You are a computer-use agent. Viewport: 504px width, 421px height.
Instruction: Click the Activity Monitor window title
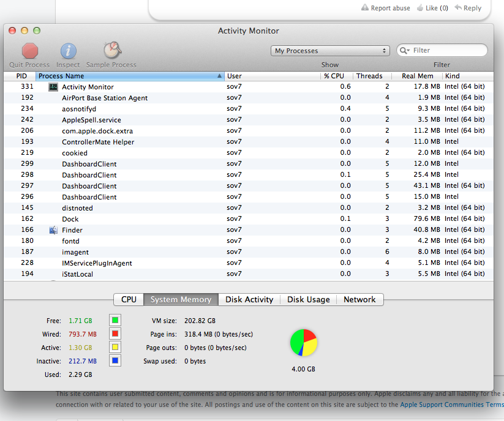(x=249, y=31)
